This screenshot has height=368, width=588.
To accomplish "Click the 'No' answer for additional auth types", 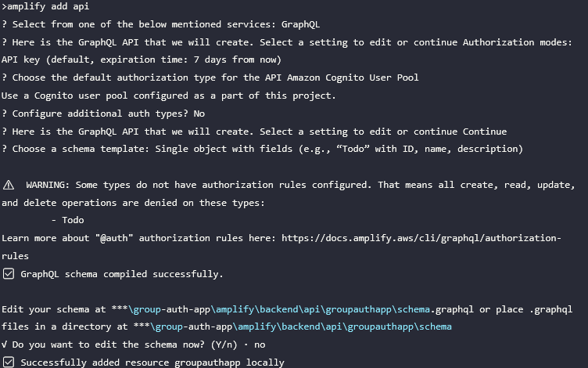I will pyautogui.click(x=199, y=114).
